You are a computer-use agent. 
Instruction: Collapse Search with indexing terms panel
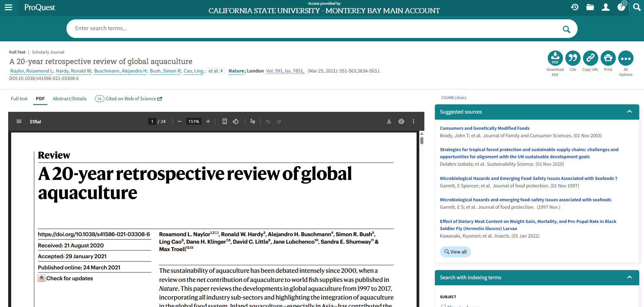[629, 277]
